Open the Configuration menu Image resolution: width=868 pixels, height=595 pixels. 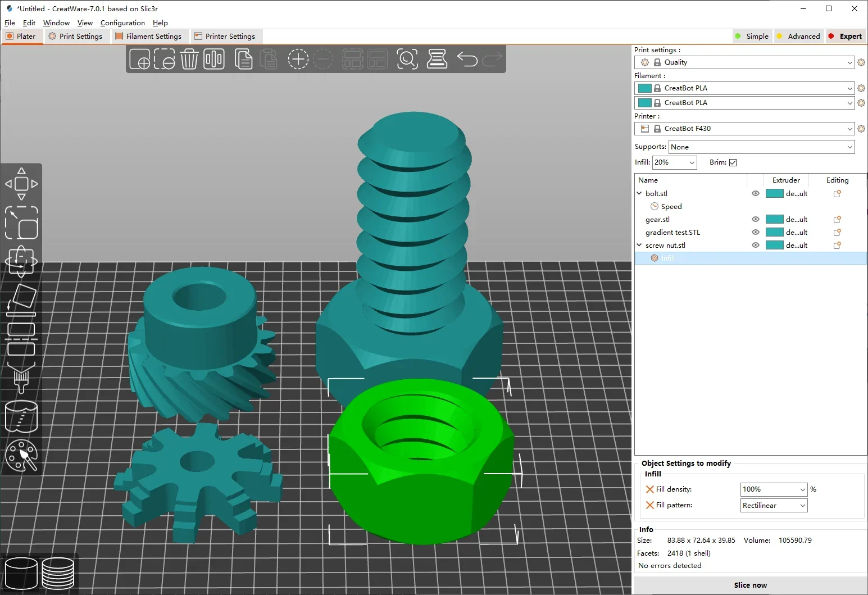tap(122, 23)
